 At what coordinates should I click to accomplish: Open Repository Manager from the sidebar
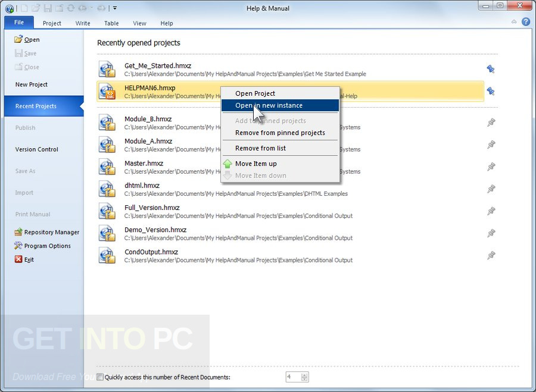click(x=47, y=232)
